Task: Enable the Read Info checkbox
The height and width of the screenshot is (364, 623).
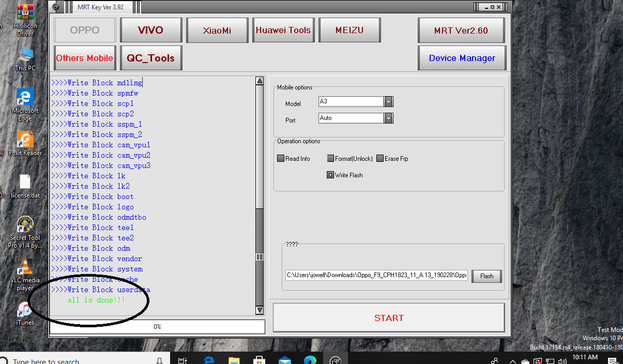Action: point(281,159)
